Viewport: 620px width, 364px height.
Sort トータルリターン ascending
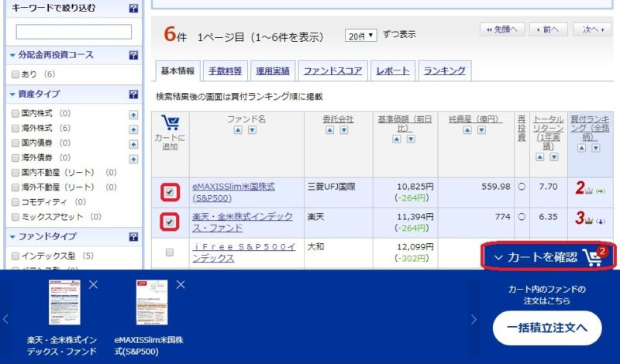[540, 157]
